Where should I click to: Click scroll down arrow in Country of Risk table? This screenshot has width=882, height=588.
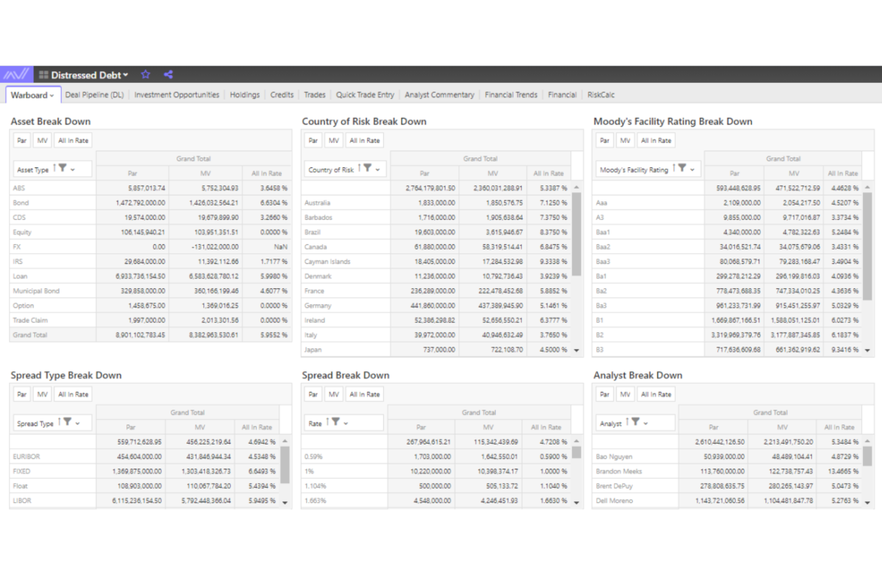pos(576,350)
